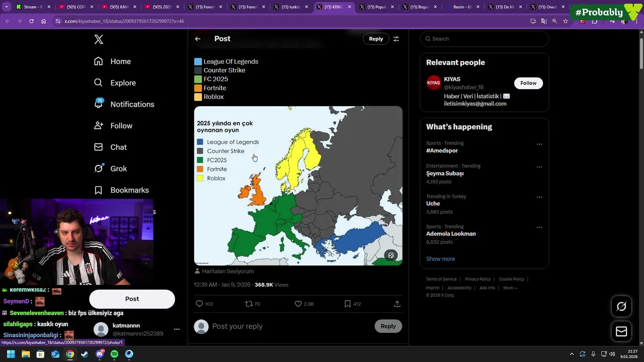The image size is (644, 362).
Task: Open Discord from the taskbar
Action: click(100, 354)
